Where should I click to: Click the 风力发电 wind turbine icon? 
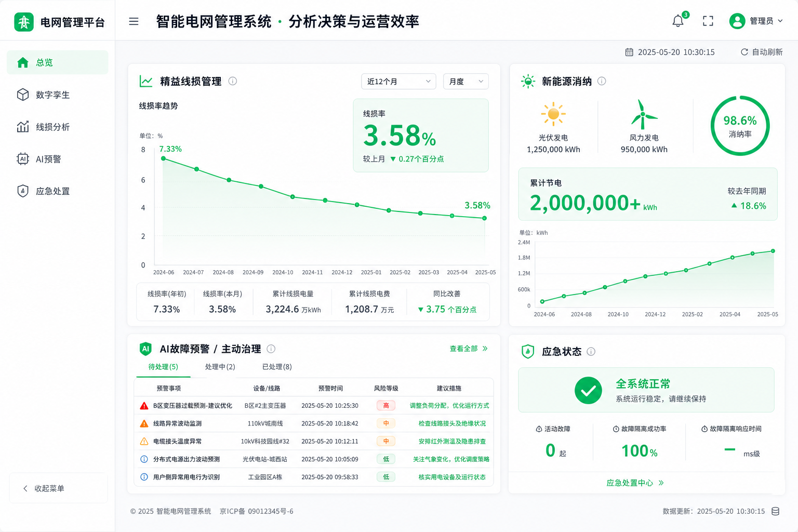(644, 114)
